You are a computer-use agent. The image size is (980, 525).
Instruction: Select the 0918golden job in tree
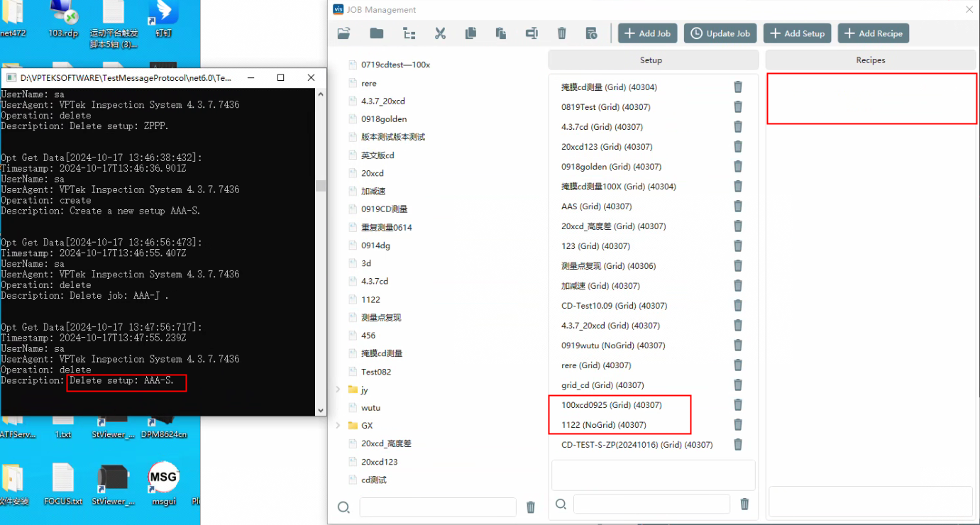384,119
